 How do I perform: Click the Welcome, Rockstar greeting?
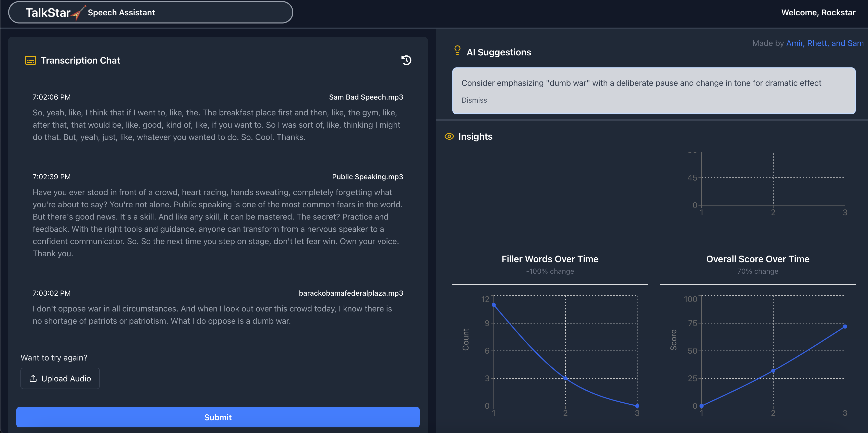[x=818, y=13]
